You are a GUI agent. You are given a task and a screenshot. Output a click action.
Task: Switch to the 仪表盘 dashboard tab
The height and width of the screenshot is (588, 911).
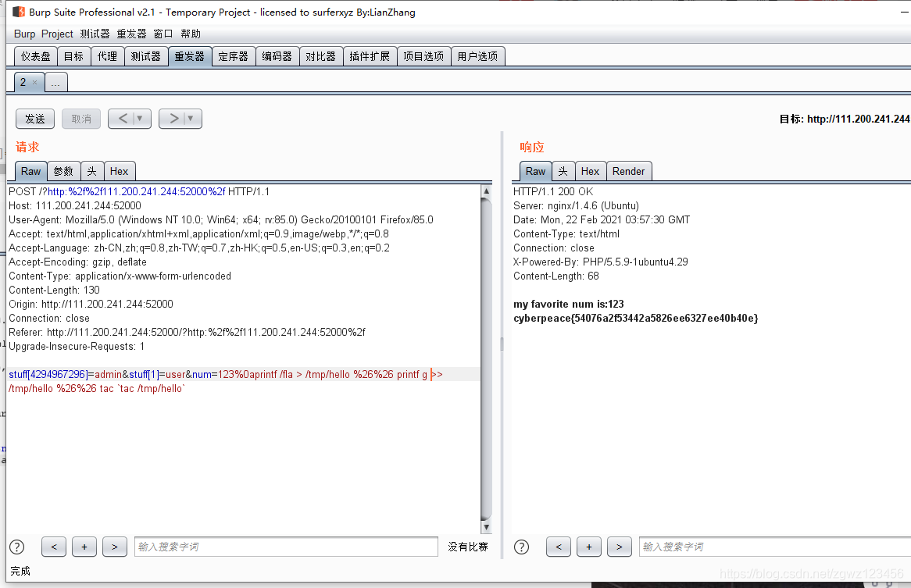coord(35,56)
